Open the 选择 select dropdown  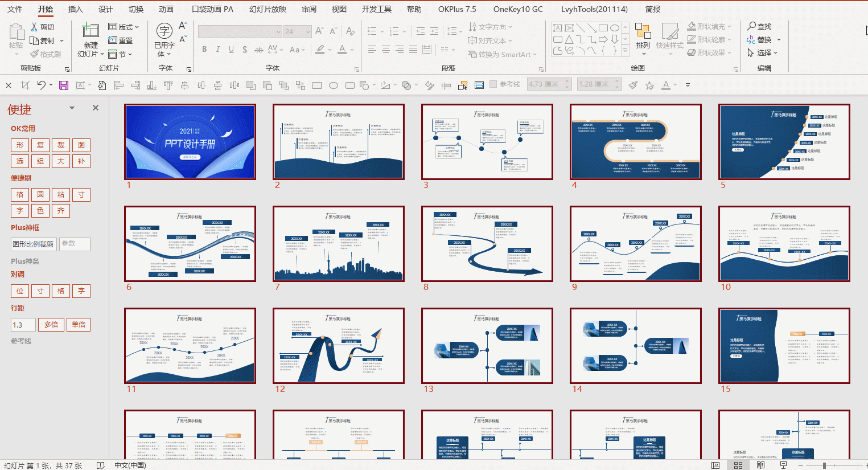pos(763,53)
